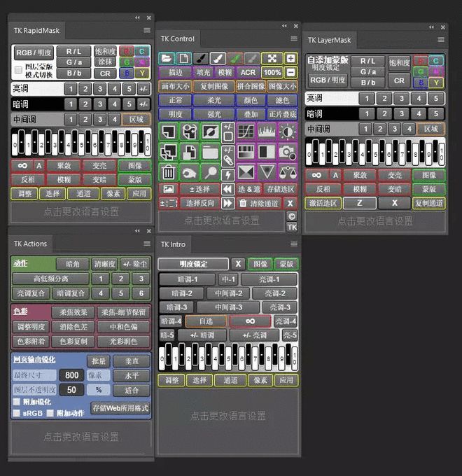Open the TK RapidMask panel menu
The width and height of the screenshot is (462, 476).
pos(147,30)
